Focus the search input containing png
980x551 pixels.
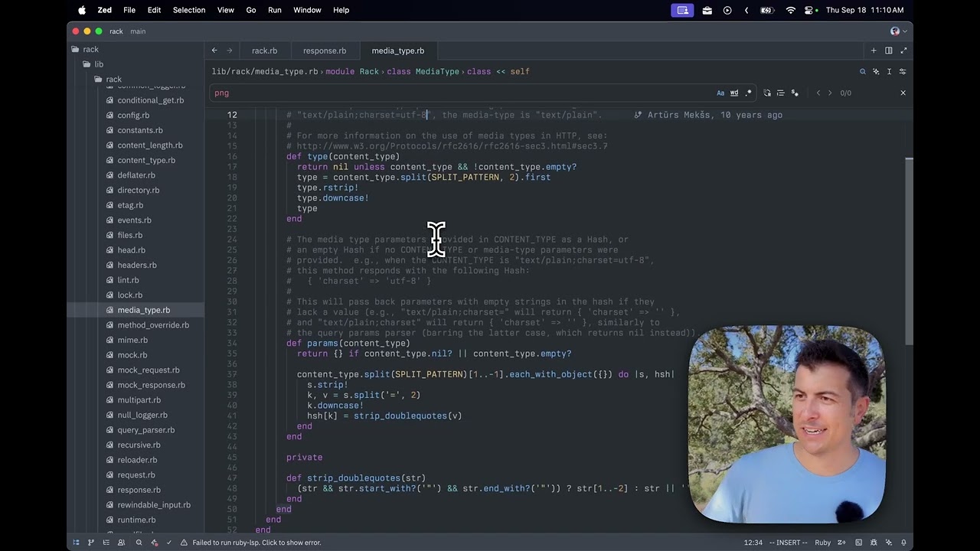[x=459, y=93]
